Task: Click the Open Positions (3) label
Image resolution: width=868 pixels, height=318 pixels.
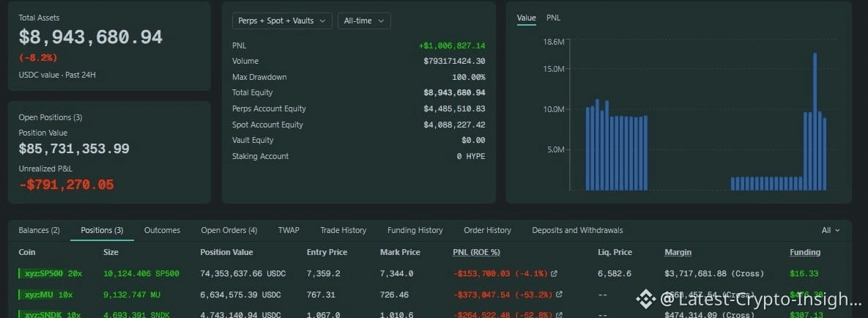Action: pos(51,117)
